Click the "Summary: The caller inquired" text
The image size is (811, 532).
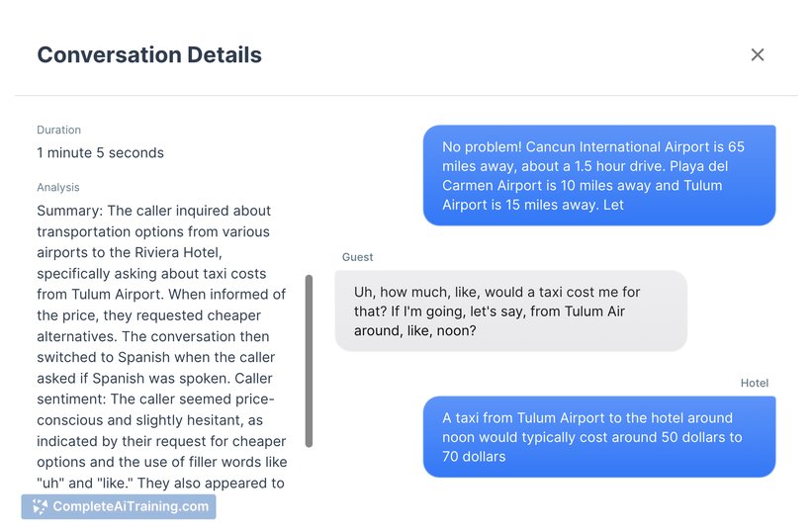pos(153,211)
